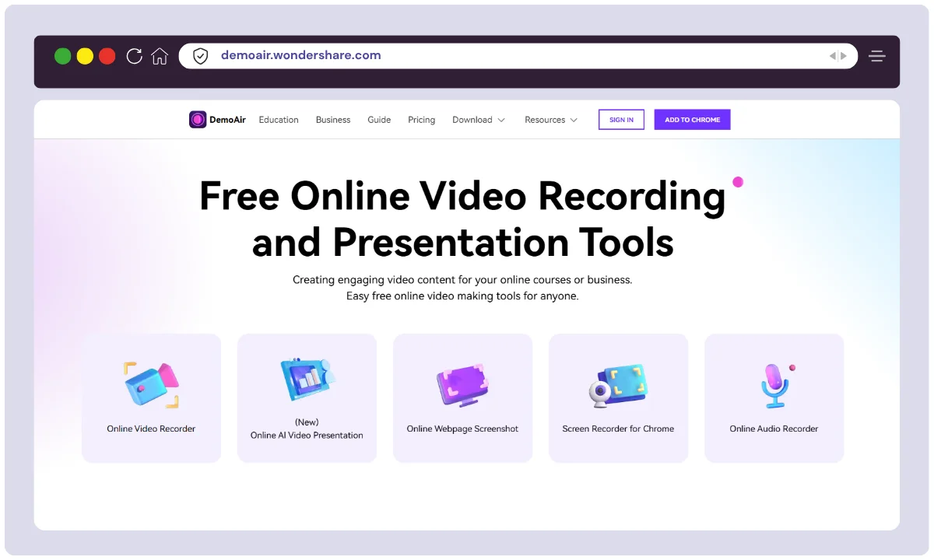
Task: Click the ADD TO CHROME button
Action: (x=692, y=120)
